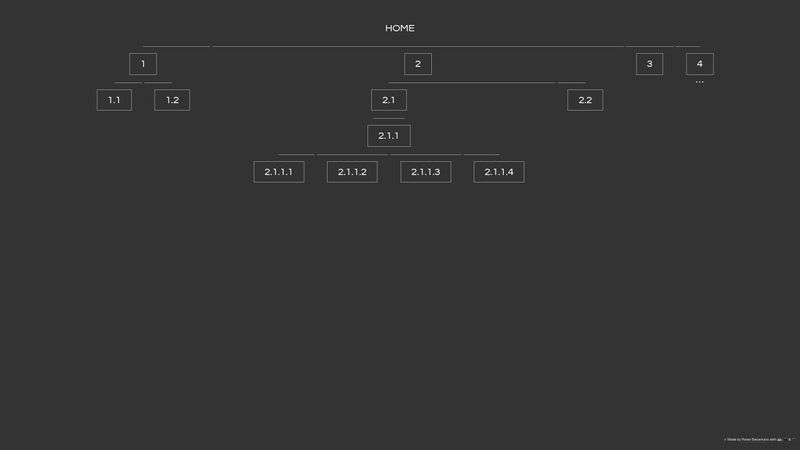This screenshot has height=450, width=800.
Task: Navigate to the second child of node 1
Action: click(172, 100)
